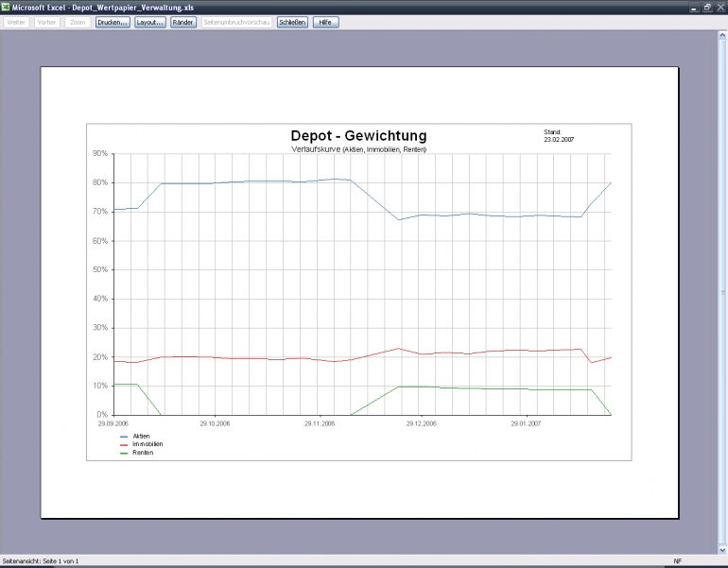Restore down the Excel window
This screenshot has height=568, width=728.
point(707,6)
